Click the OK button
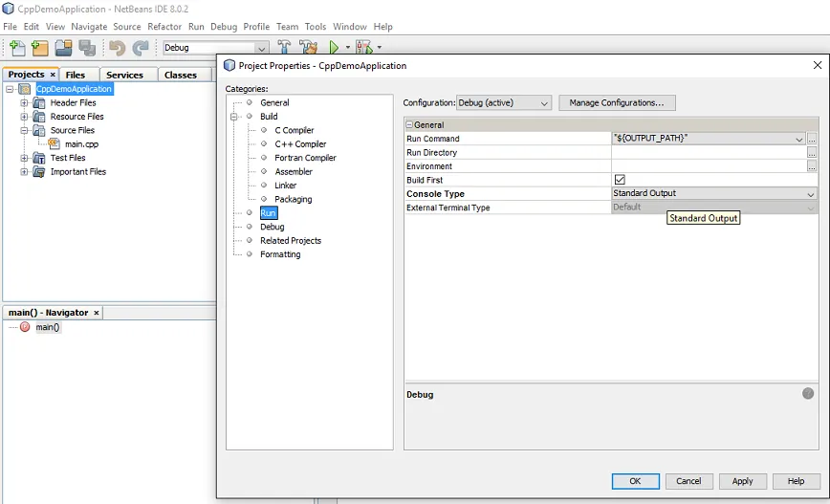The height and width of the screenshot is (504, 830). pyautogui.click(x=635, y=481)
